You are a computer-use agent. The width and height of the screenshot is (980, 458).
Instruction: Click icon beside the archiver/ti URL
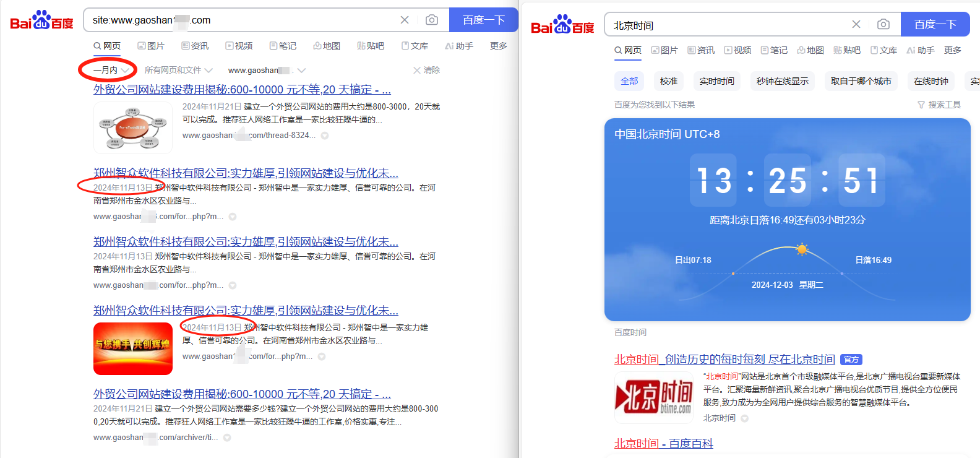click(x=227, y=438)
